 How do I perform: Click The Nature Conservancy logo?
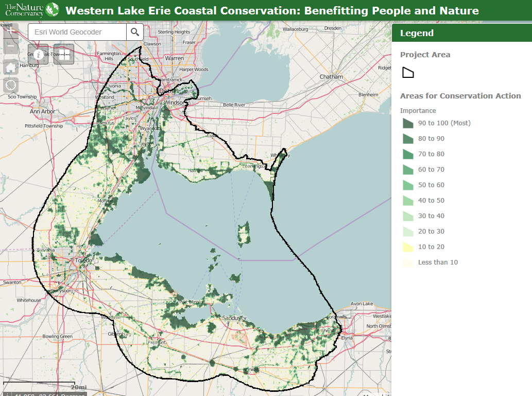[x=32, y=10]
